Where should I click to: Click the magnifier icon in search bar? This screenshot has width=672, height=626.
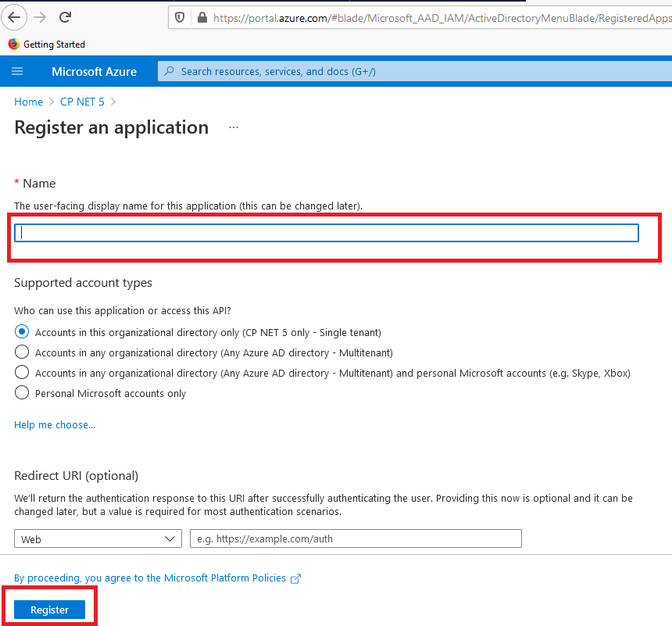coord(170,71)
